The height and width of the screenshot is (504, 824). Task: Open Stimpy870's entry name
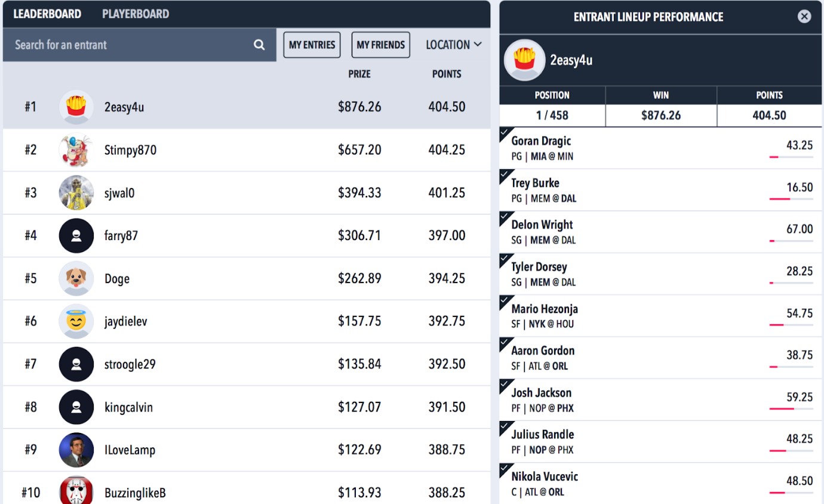[130, 150]
